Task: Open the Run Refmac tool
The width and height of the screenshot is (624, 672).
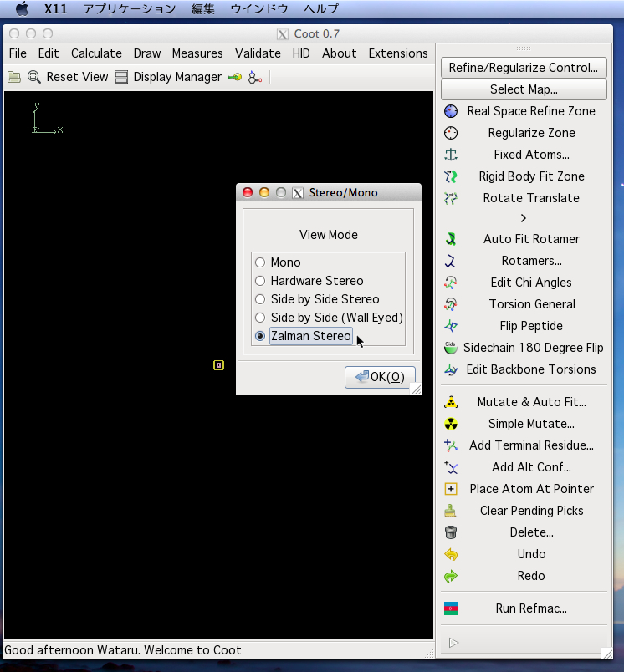Action: (x=524, y=608)
